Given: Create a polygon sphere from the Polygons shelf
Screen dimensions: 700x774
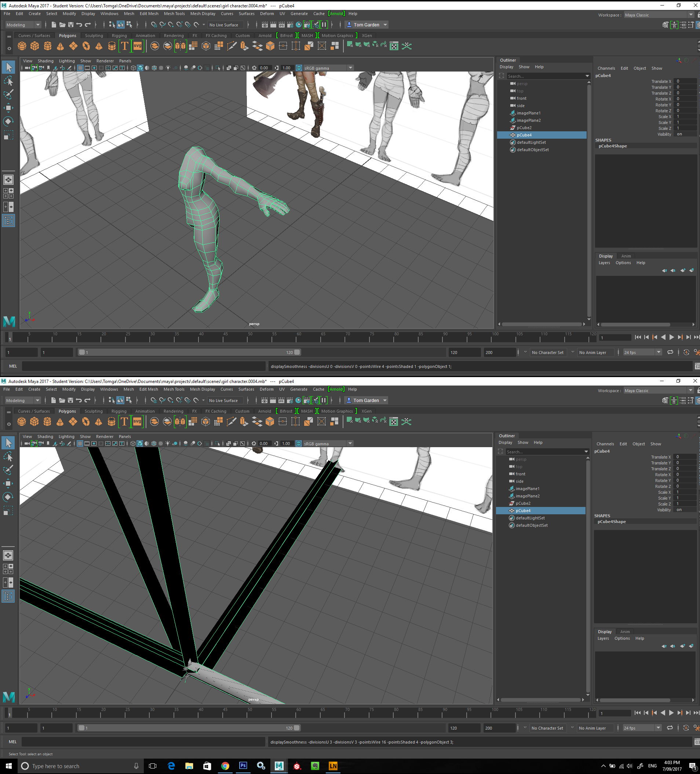Looking at the screenshot, I should coord(22,46).
